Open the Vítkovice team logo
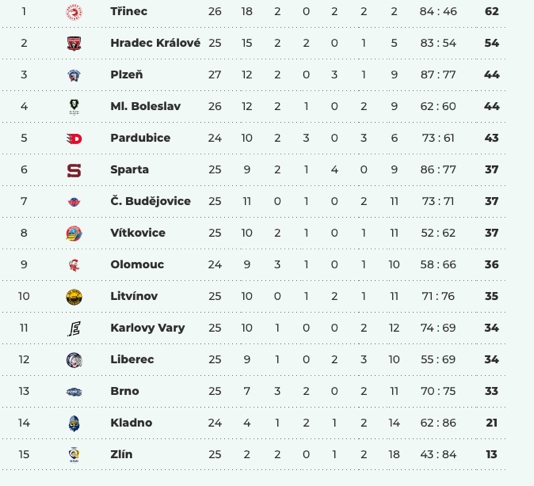Viewport: 534px width, 486px height. (74, 233)
